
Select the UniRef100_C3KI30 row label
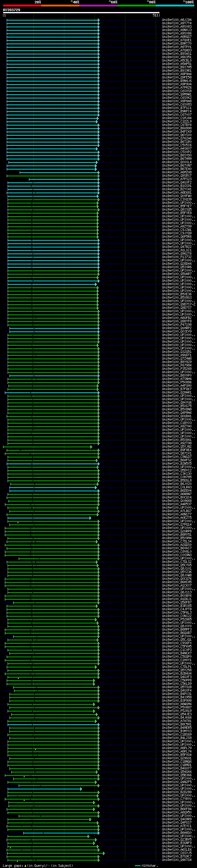coord(177,474)
